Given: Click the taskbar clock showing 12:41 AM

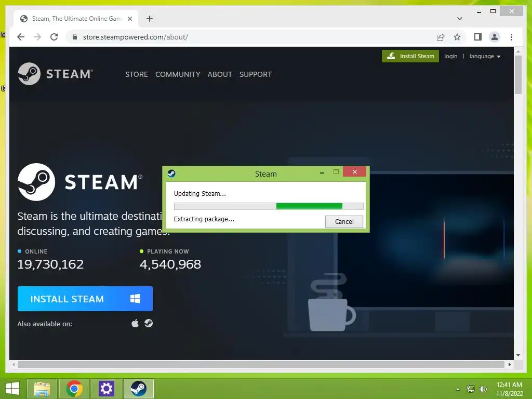Looking at the screenshot, I should (509, 389).
